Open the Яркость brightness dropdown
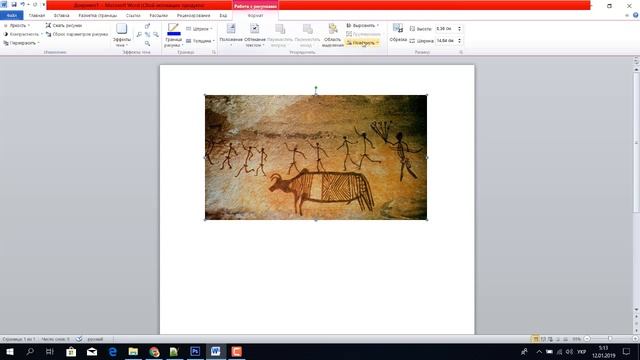 [x=16, y=25]
